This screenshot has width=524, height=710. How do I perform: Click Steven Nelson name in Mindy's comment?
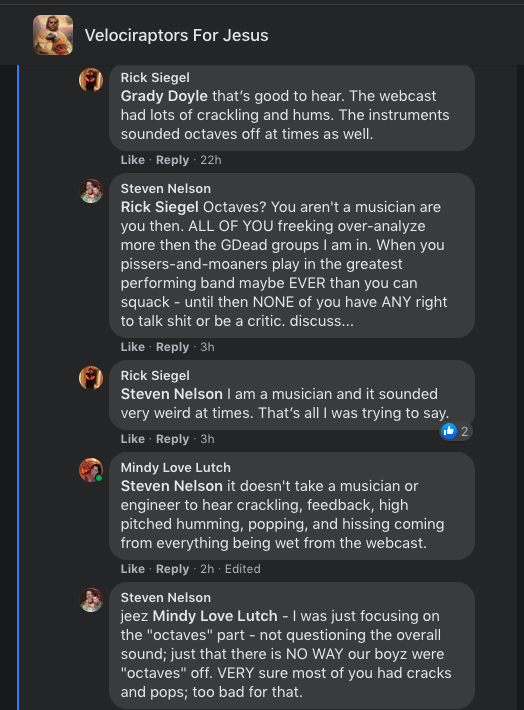click(172, 486)
